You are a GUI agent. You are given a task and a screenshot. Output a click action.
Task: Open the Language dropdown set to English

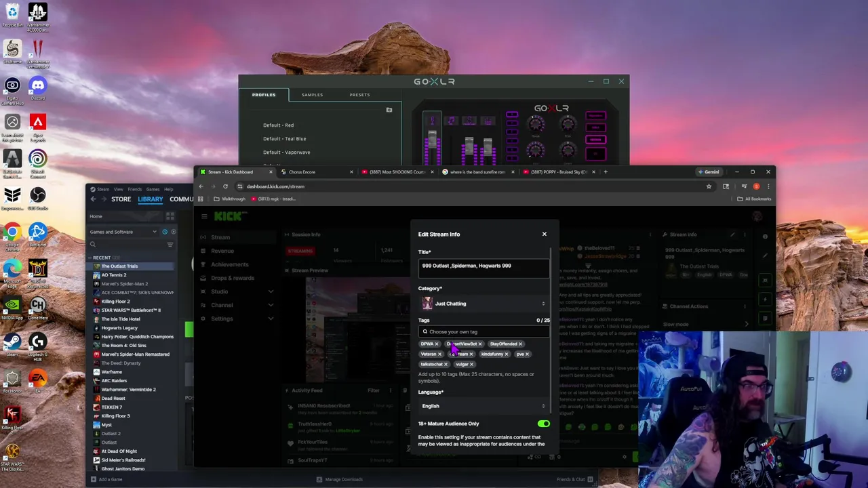483,406
